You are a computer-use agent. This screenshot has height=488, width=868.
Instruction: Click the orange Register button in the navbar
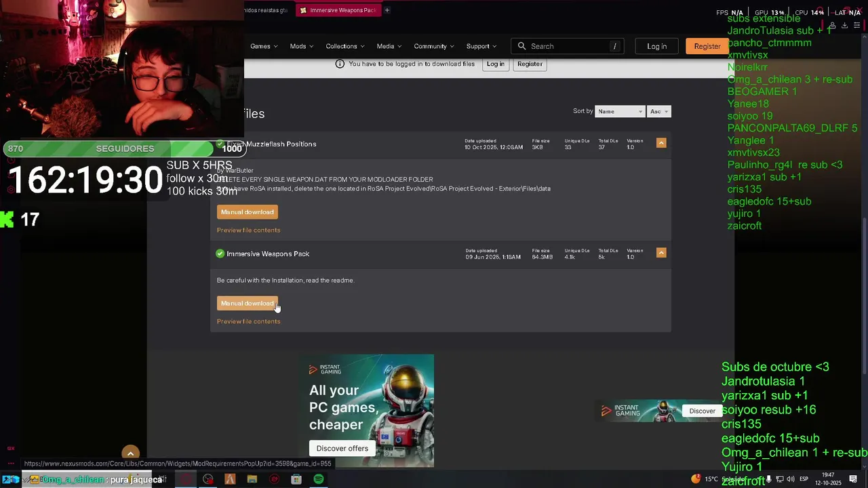pos(707,46)
